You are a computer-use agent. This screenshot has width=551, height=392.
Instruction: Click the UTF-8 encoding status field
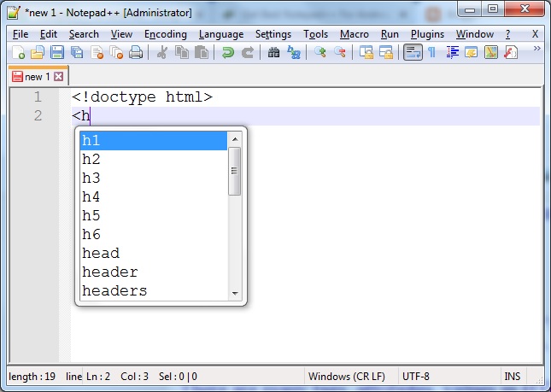tap(416, 377)
